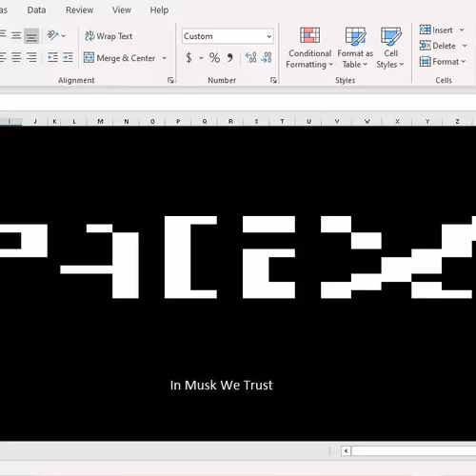Viewport: 476px width, 476px height.
Task: Open the Custom number format dropdown
Action: [x=228, y=36]
